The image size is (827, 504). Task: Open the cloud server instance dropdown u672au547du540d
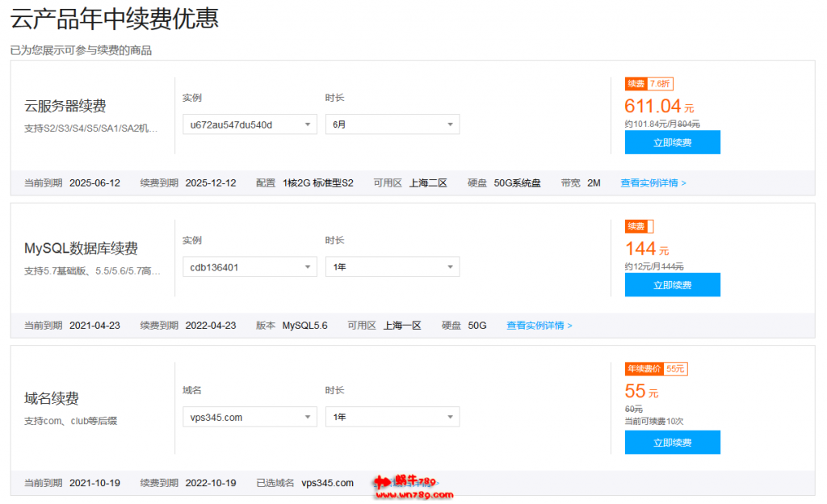[250, 124]
